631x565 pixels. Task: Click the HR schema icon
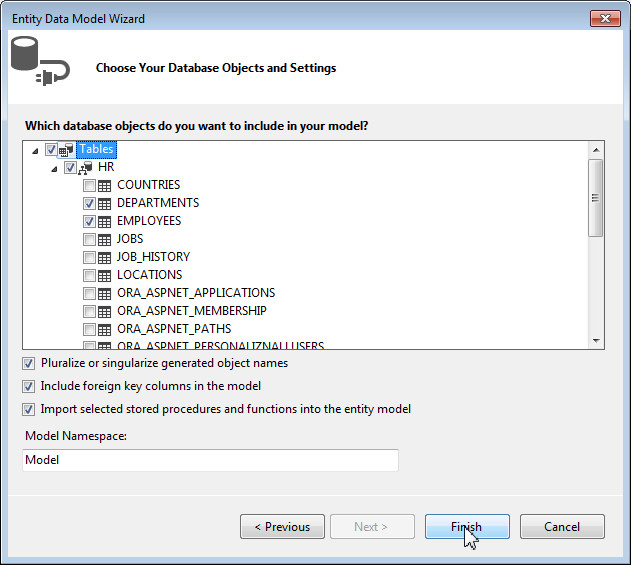point(85,167)
